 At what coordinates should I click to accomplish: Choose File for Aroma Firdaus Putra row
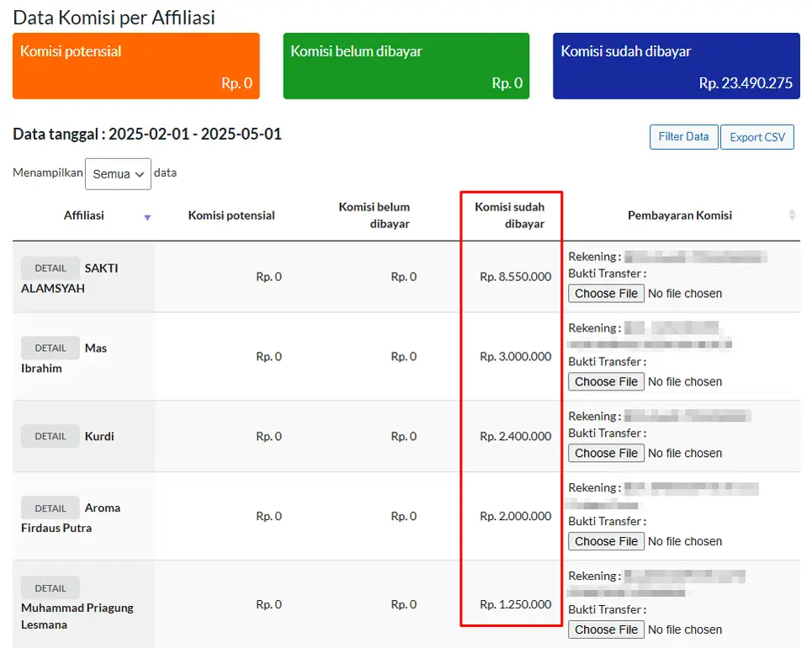[x=606, y=541]
